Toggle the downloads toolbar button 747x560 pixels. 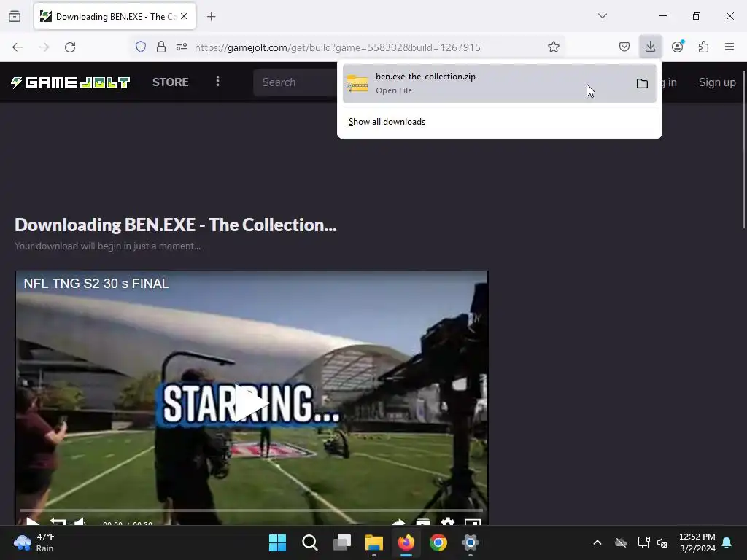pyautogui.click(x=650, y=47)
